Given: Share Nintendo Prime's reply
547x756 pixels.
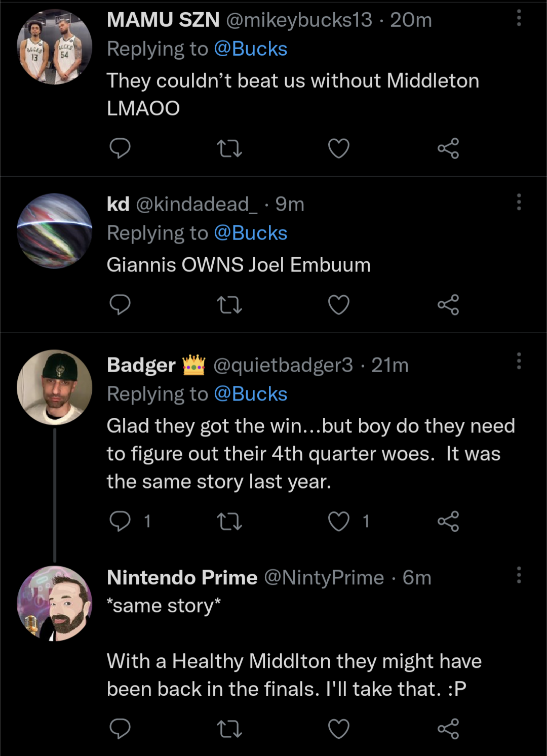Looking at the screenshot, I should tap(448, 729).
